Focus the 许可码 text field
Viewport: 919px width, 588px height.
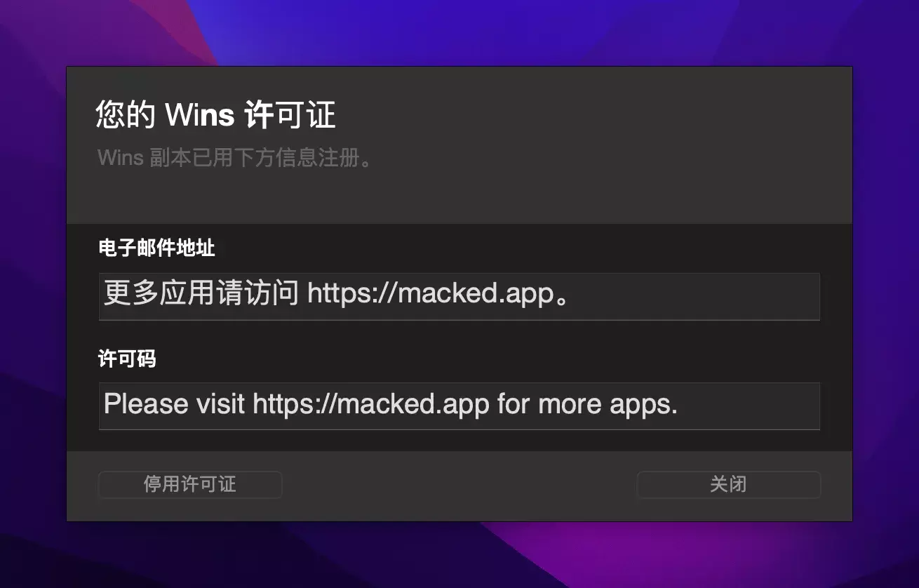(x=459, y=406)
